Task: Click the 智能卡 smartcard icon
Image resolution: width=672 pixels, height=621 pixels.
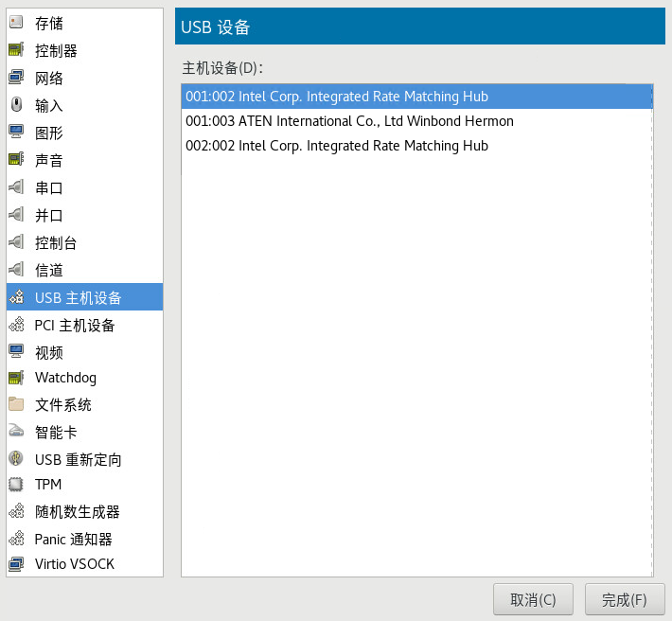Action: [x=16, y=431]
